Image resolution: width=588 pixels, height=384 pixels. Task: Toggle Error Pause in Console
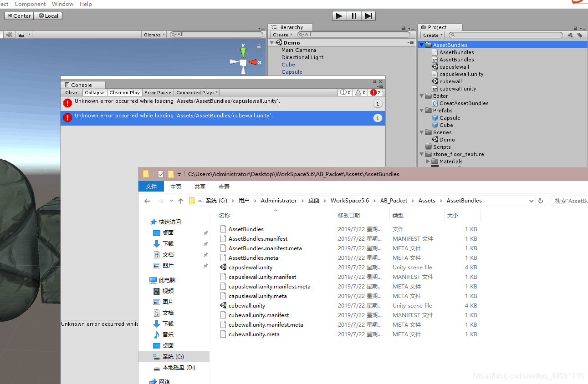pos(158,92)
